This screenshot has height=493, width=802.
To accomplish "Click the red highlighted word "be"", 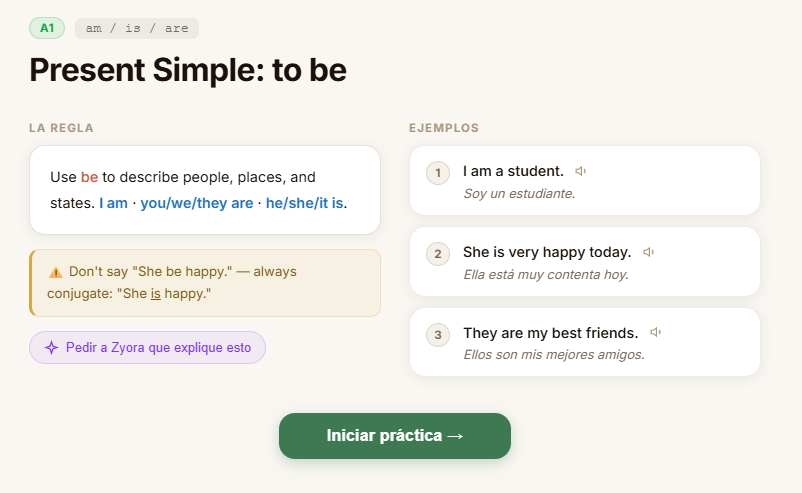I will [x=90, y=177].
